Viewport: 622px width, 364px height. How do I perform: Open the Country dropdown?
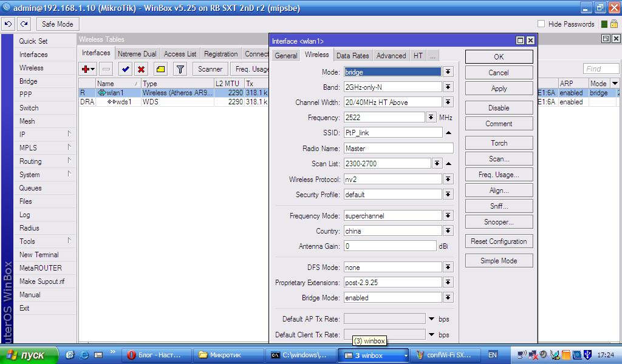[x=448, y=231]
